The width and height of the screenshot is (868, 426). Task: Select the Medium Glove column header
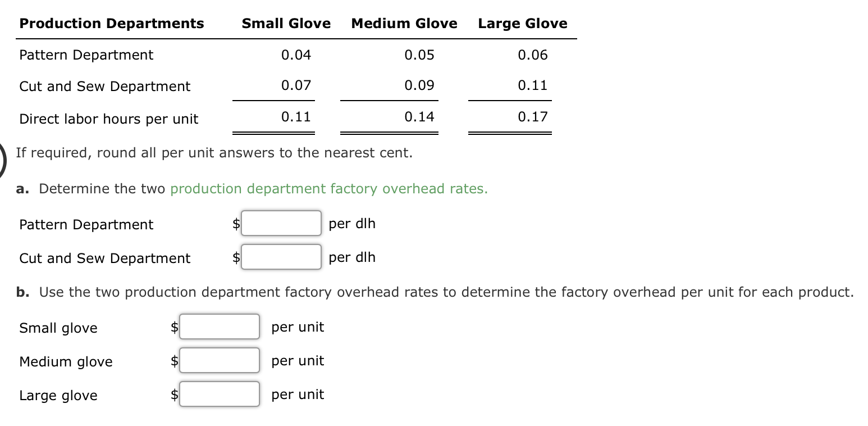(404, 23)
